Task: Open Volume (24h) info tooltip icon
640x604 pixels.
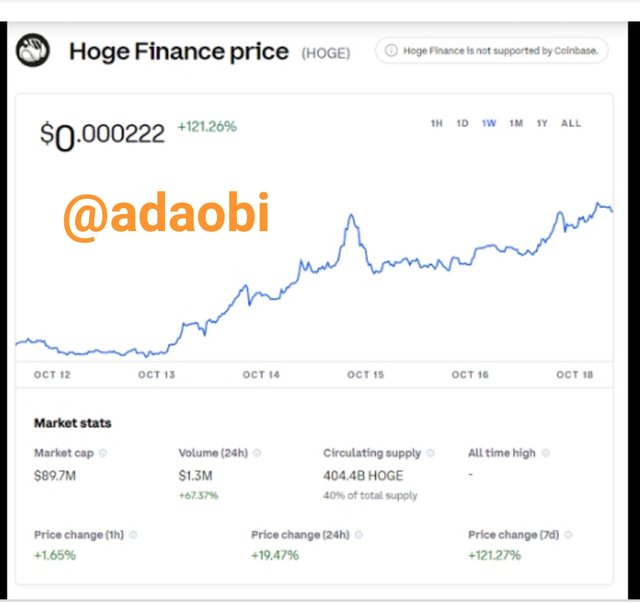Action: click(x=257, y=453)
